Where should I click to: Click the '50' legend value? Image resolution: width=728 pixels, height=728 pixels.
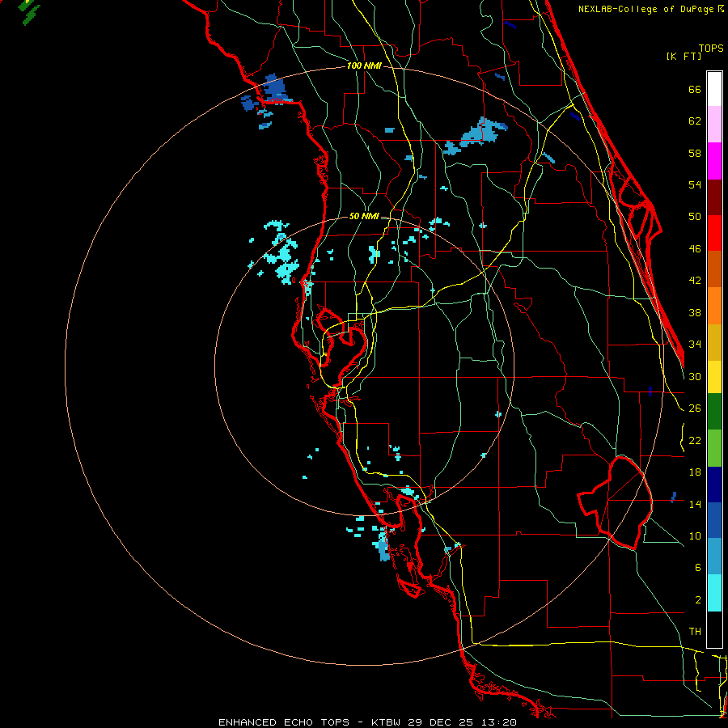(695, 217)
